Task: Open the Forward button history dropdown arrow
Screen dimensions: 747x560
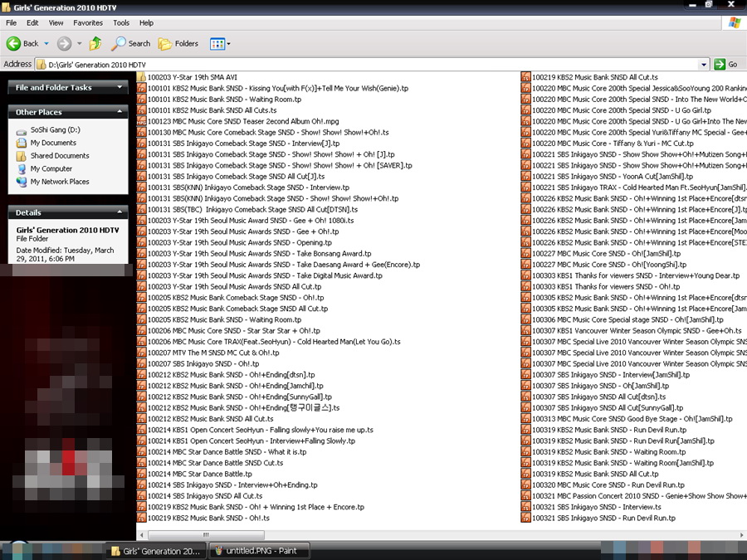Action: click(x=79, y=44)
